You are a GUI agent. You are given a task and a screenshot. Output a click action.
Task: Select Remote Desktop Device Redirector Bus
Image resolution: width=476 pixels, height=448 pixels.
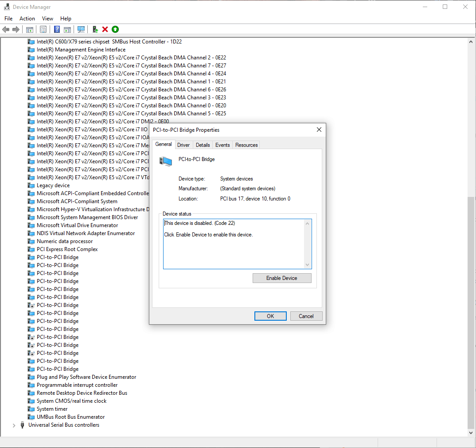pos(82,393)
